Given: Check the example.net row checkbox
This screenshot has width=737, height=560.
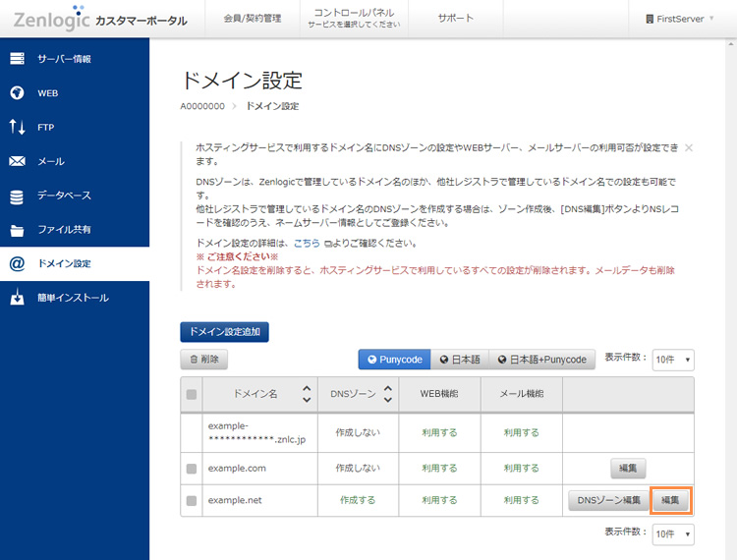Looking at the screenshot, I should coord(192,500).
